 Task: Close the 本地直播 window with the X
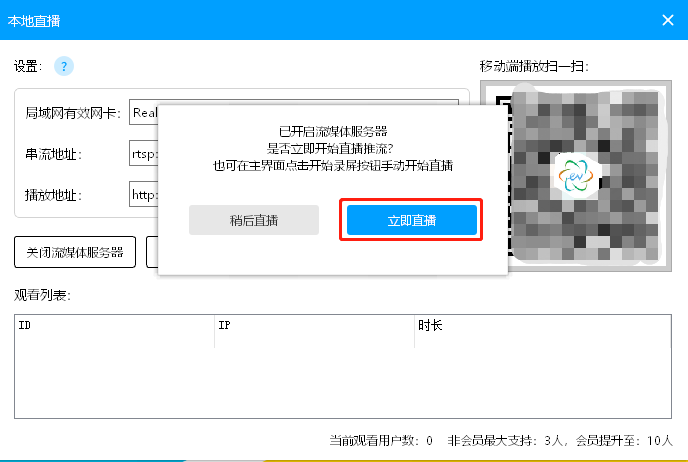(x=668, y=19)
